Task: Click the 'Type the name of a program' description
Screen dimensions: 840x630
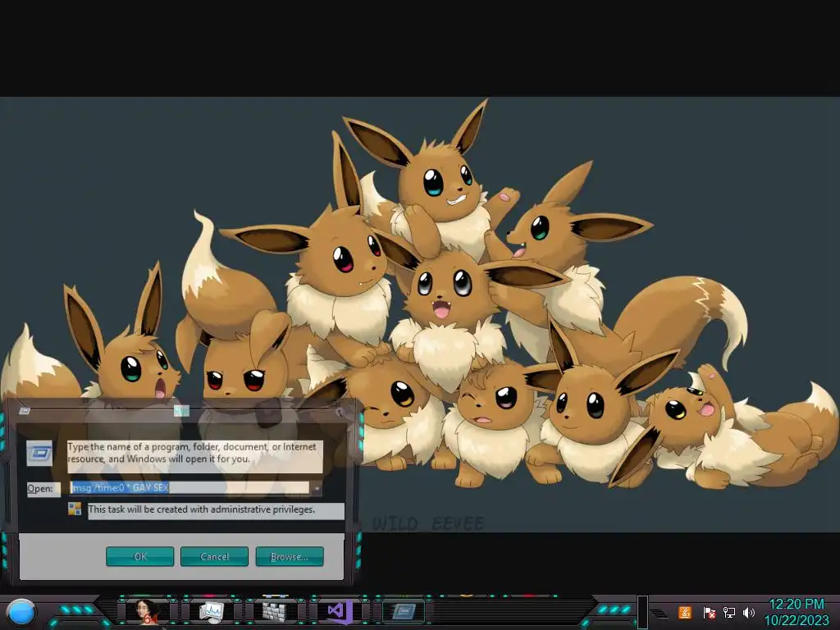Action: pyautogui.click(x=192, y=453)
